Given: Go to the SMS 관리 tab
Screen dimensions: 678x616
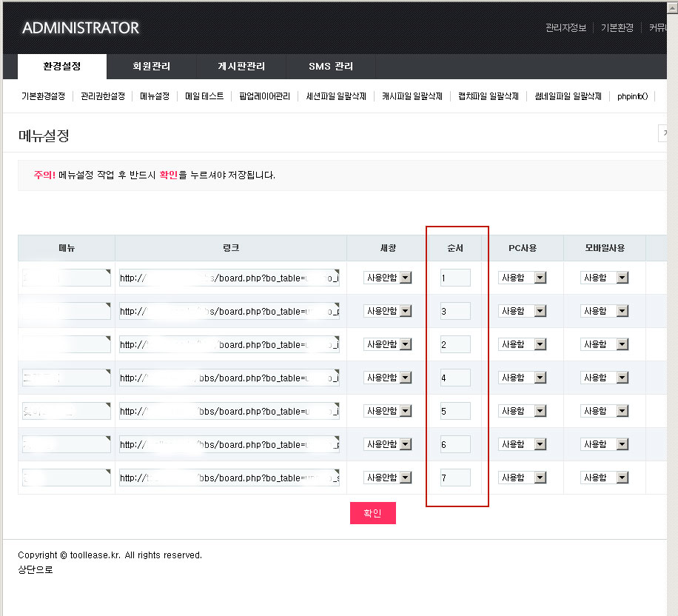Looking at the screenshot, I should (x=331, y=67).
